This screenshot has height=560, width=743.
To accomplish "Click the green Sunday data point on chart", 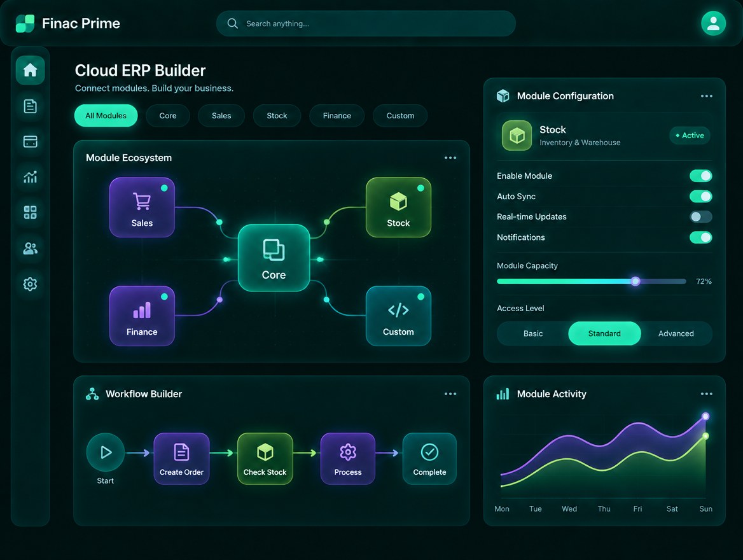I will coord(705,436).
